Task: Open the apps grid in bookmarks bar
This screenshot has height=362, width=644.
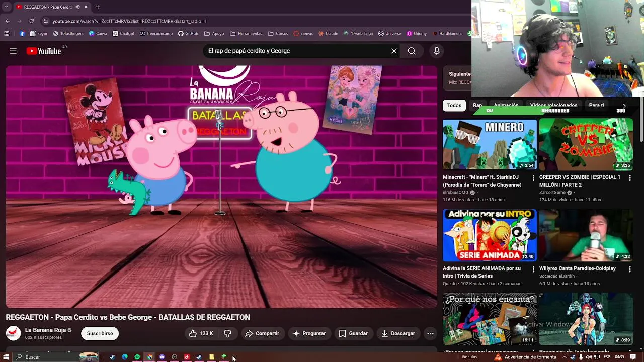Action: [7, 34]
